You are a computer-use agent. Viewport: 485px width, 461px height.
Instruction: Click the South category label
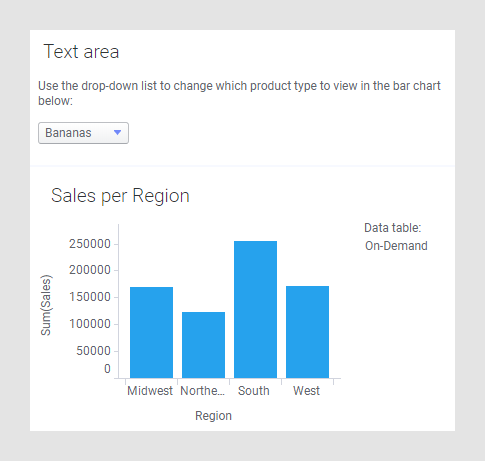(254, 391)
